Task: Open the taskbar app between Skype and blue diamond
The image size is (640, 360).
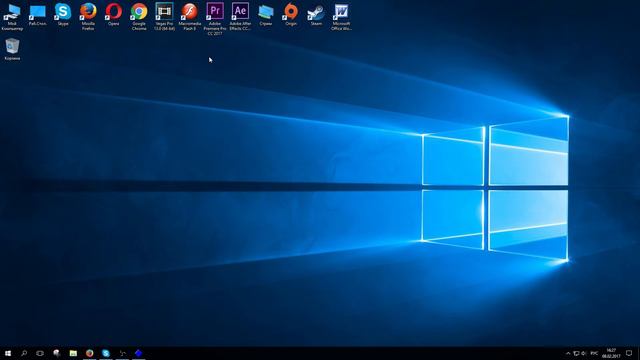Action: coord(122,353)
